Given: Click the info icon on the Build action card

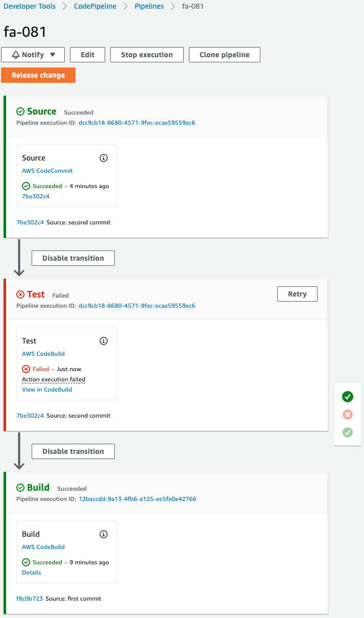Looking at the screenshot, I should click(x=104, y=534).
